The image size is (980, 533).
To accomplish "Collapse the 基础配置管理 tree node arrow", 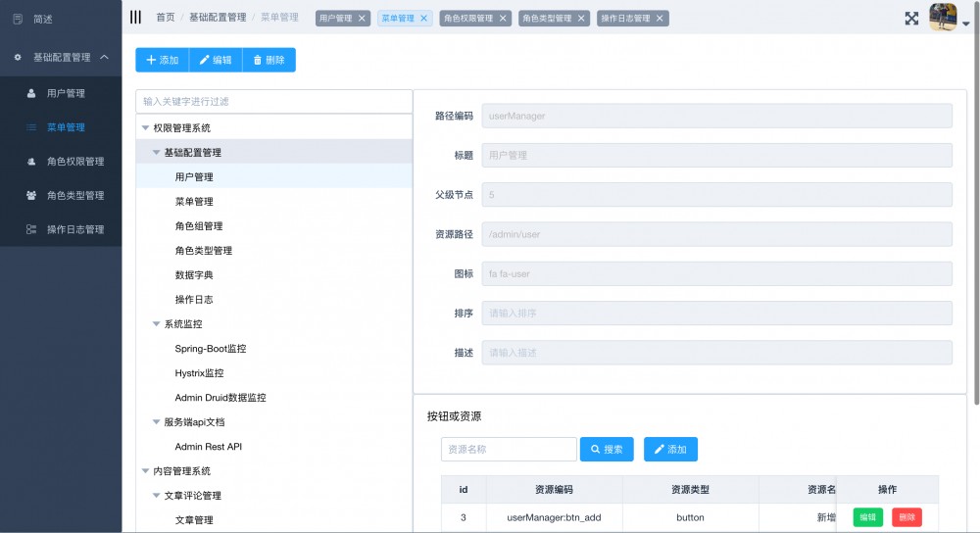I will pos(156,153).
